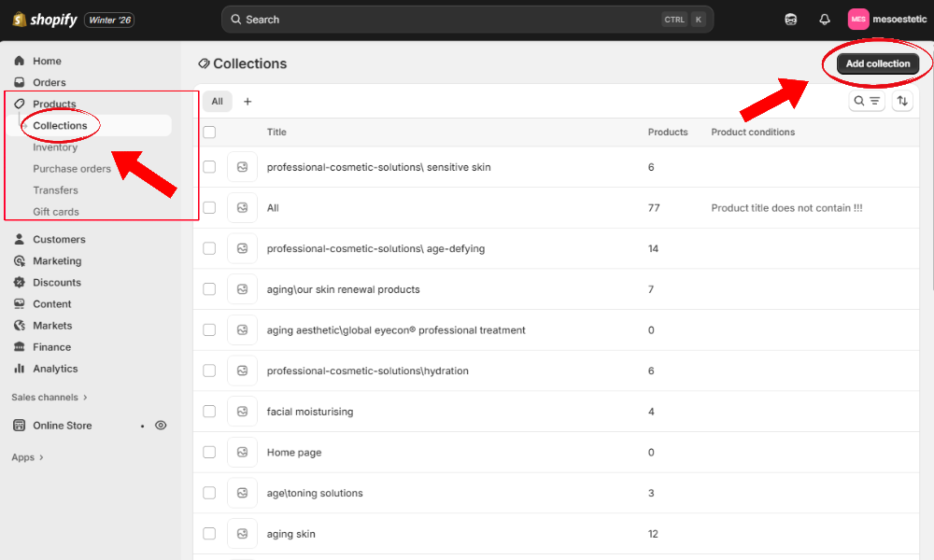Viewport: 934px width, 560px height.
Task: Click the Discounts sidebar icon
Action: [x=20, y=283]
